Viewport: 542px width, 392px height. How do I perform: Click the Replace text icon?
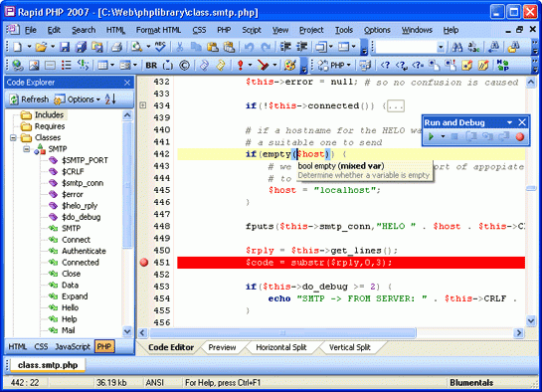tap(473, 47)
